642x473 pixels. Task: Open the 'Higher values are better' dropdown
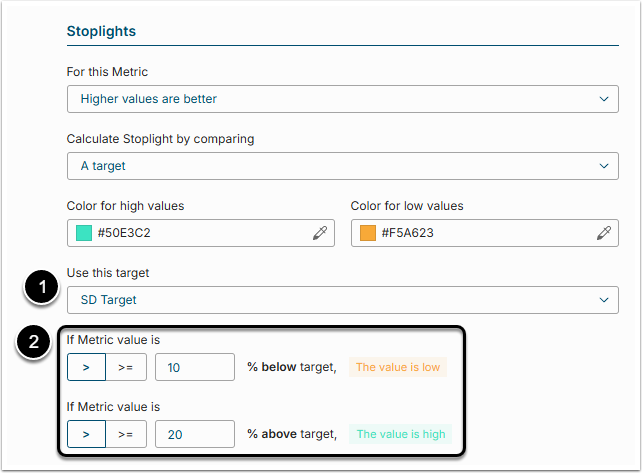tap(342, 99)
